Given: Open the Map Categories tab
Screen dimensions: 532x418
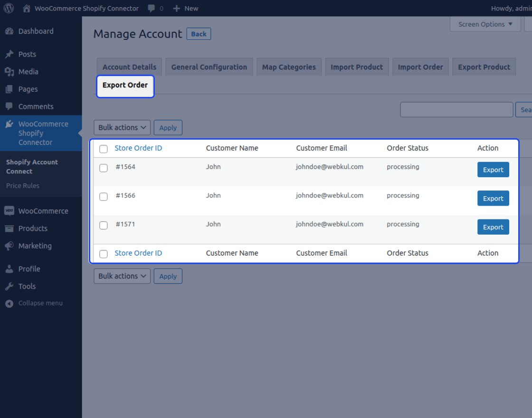Looking at the screenshot, I should click(x=289, y=67).
